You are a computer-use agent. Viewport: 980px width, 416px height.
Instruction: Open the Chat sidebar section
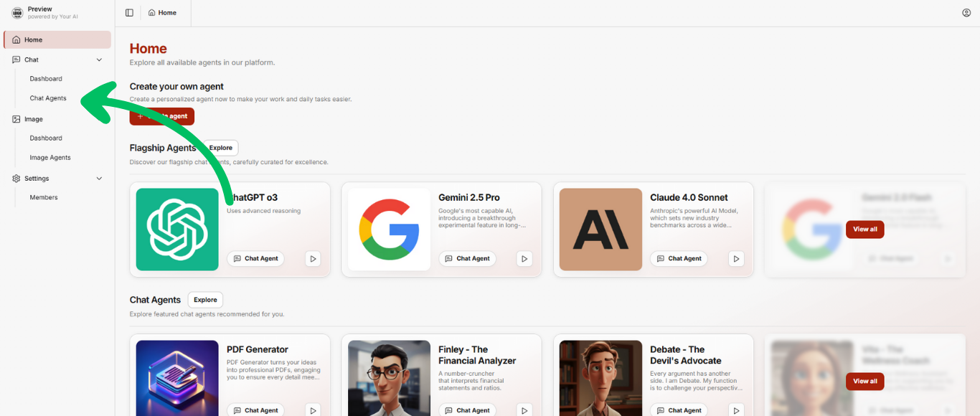[57, 60]
